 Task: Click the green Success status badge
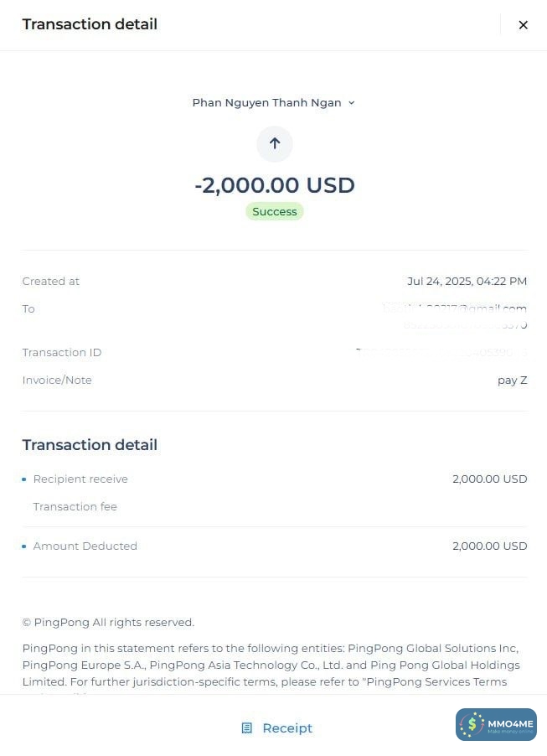[275, 212]
